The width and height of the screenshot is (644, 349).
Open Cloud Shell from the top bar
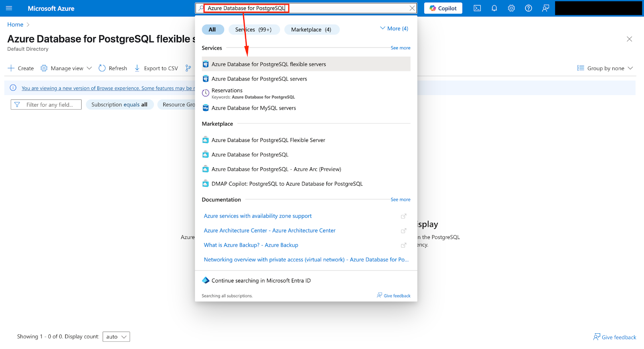[477, 8]
